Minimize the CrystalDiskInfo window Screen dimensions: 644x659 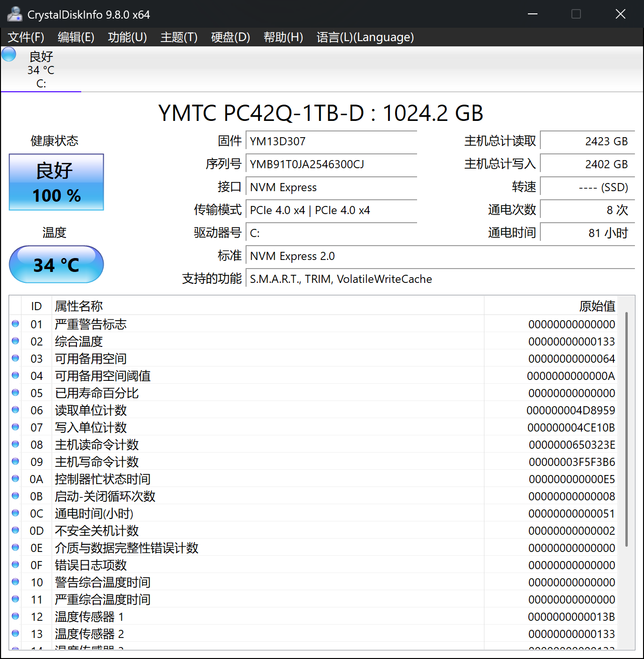coord(533,14)
